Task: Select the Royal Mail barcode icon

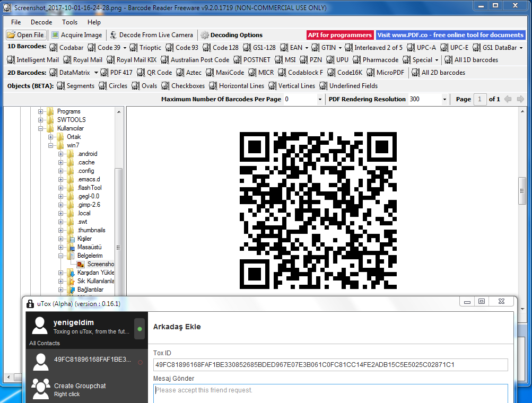Action: [x=67, y=60]
